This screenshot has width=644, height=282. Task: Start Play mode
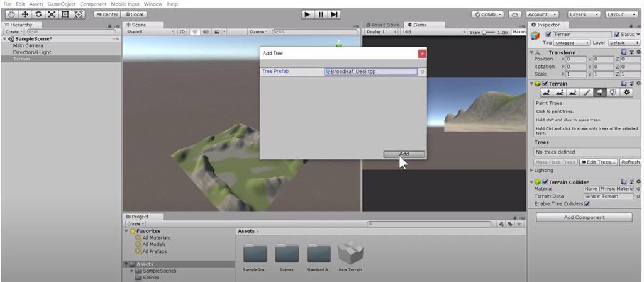click(307, 14)
